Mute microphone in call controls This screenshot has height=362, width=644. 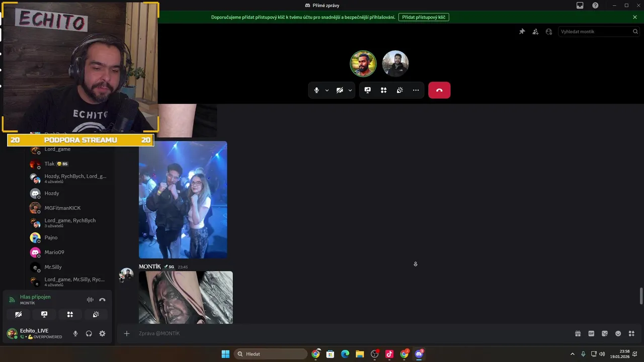[316, 90]
